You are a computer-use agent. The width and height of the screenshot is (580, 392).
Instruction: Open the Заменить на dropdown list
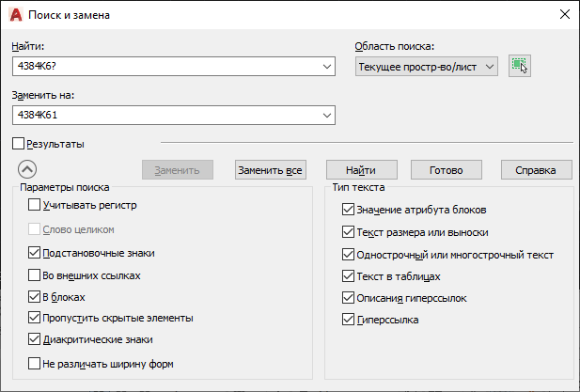pyautogui.click(x=327, y=115)
